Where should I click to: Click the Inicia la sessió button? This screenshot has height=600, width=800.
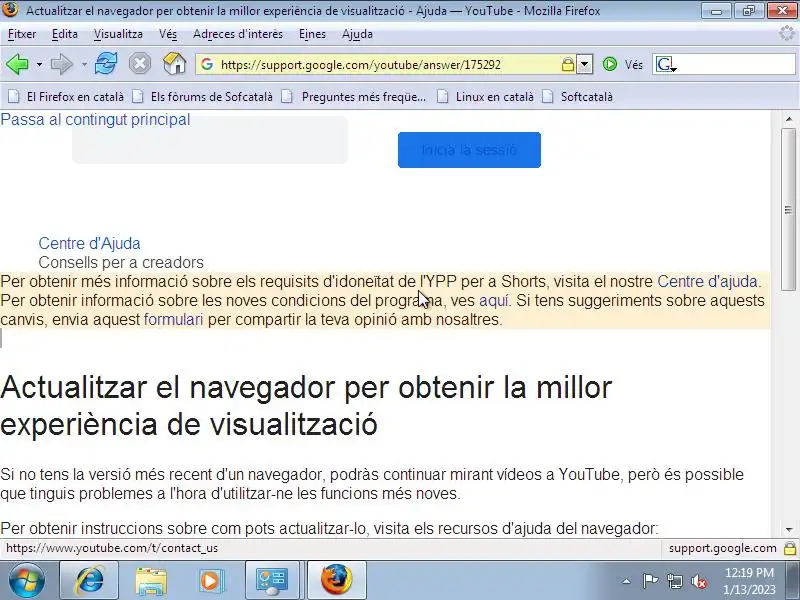pos(469,150)
